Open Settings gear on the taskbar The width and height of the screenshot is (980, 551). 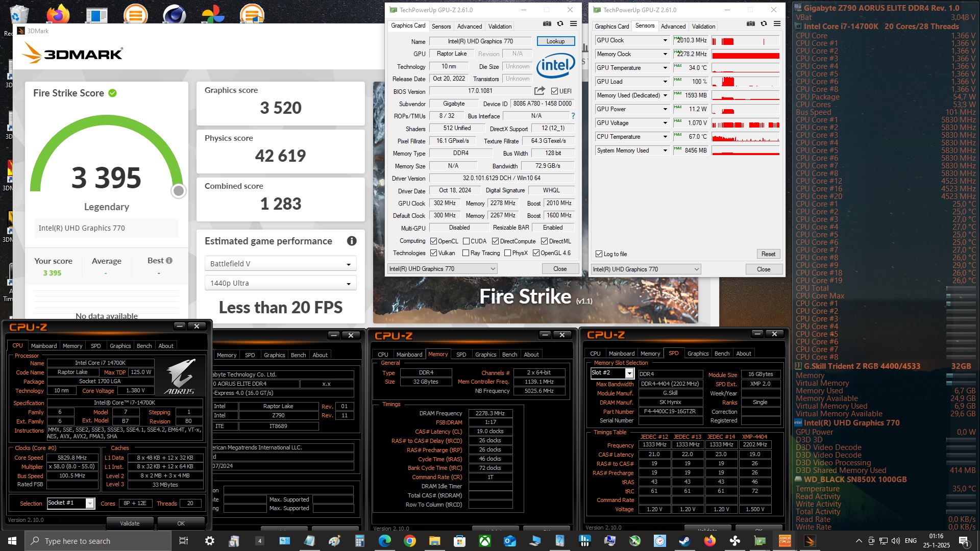[x=209, y=541]
